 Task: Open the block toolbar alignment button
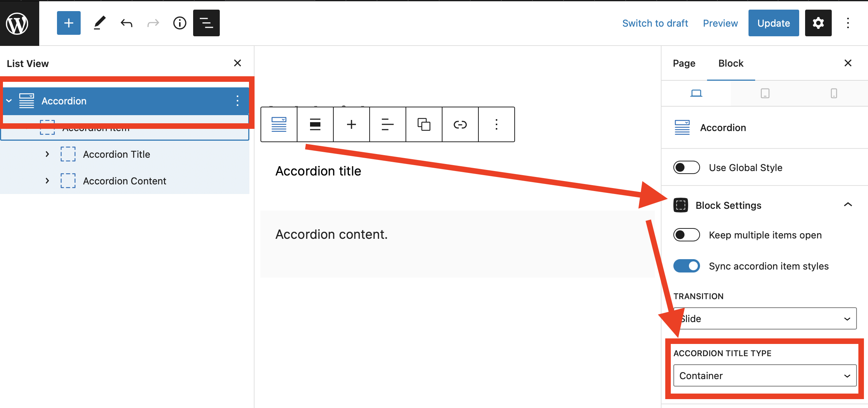(315, 124)
